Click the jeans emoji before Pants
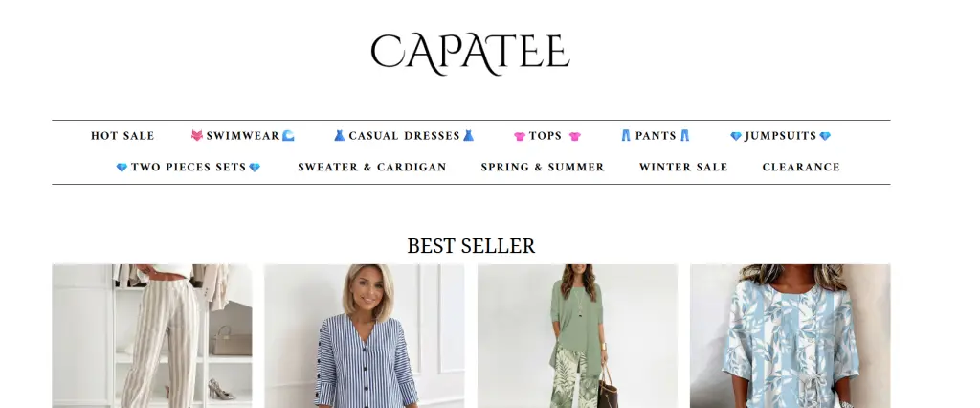Screen dimensions: 980x408 (x=626, y=136)
